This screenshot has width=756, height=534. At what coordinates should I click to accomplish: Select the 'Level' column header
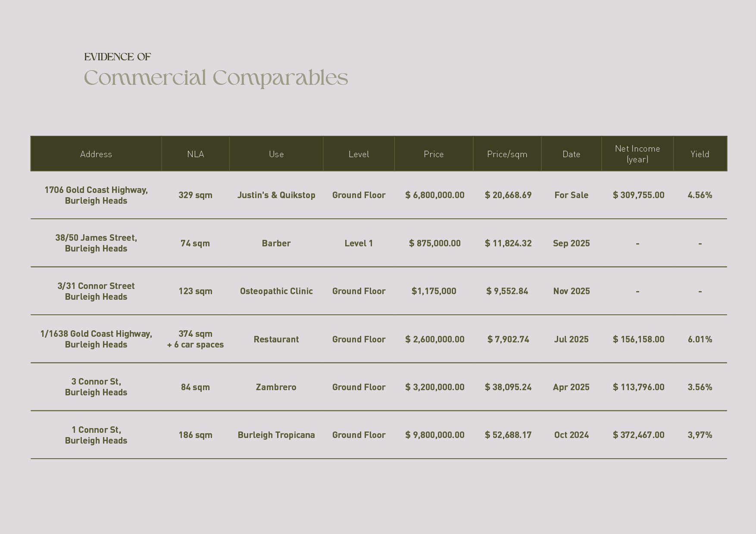pyautogui.click(x=359, y=154)
